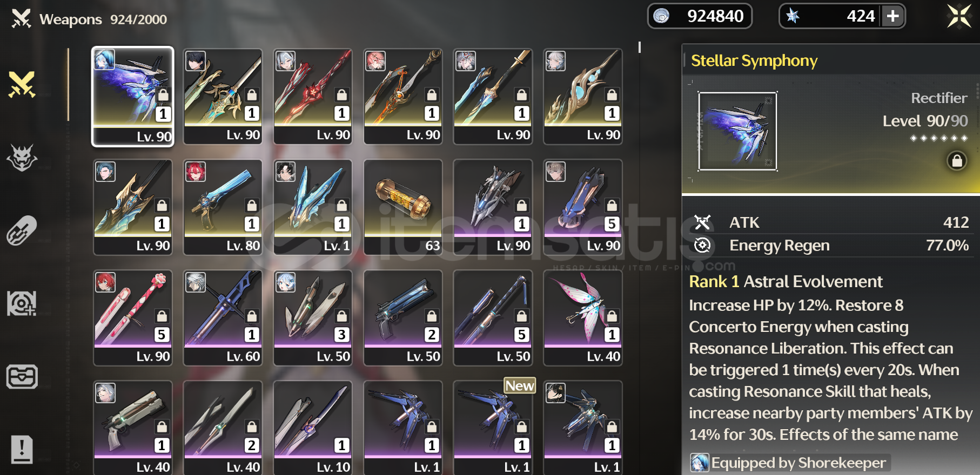This screenshot has height=475, width=980.
Task: Select the pill-shaped supplies sidebar category
Action: coord(22,230)
